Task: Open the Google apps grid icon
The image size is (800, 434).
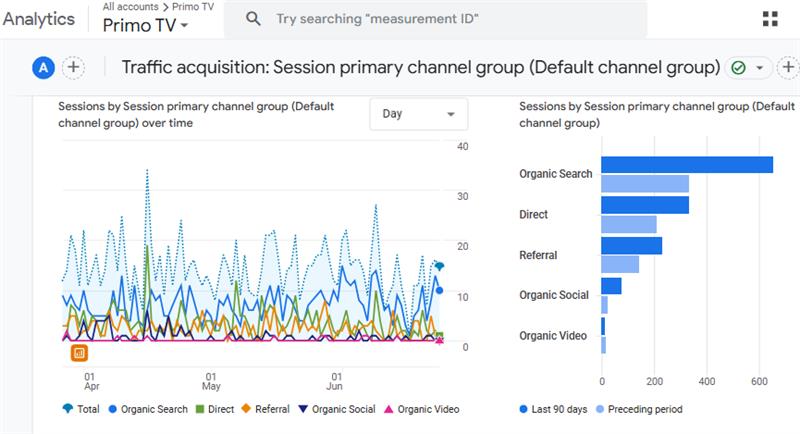Action: pos(770,19)
